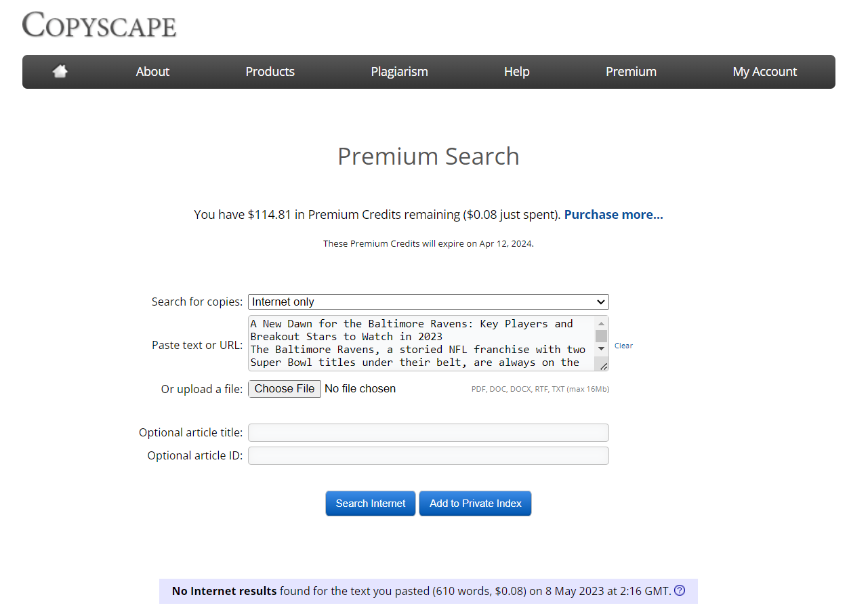Open the My Account menu
The image size is (849, 616).
(764, 71)
